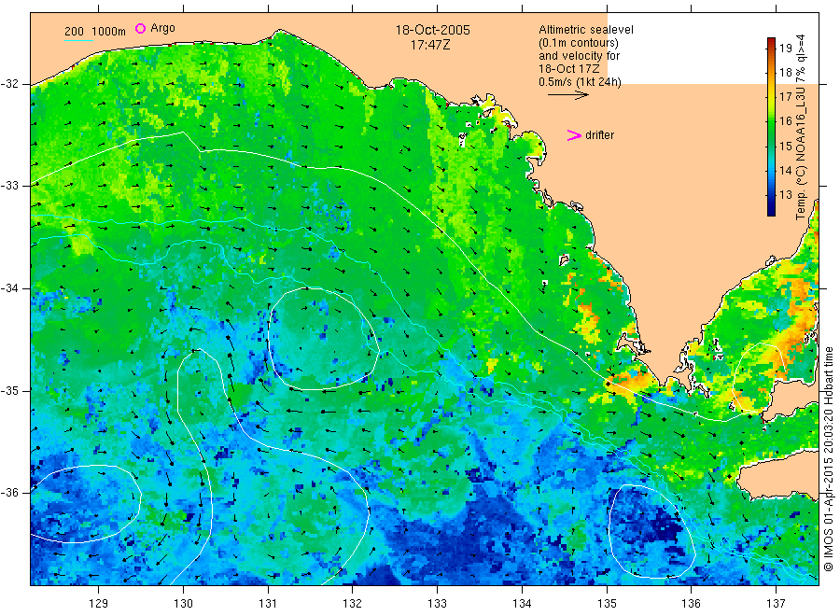Click the color bar value '13'
840x616 pixels.
pos(785,194)
